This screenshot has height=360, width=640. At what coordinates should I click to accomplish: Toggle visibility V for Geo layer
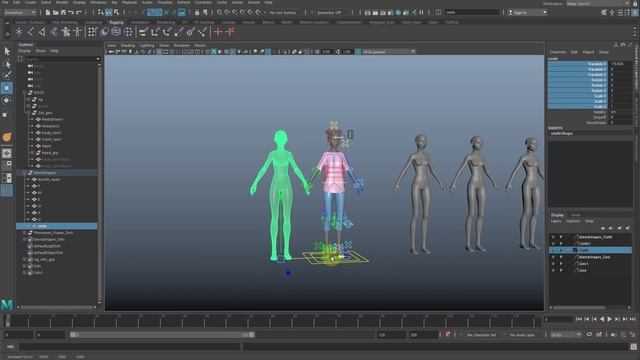click(x=553, y=270)
